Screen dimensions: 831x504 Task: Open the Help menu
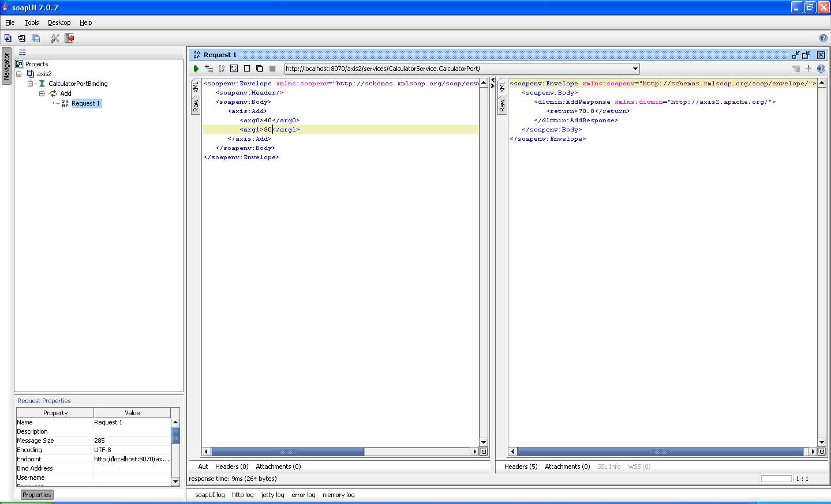[x=86, y=22]
